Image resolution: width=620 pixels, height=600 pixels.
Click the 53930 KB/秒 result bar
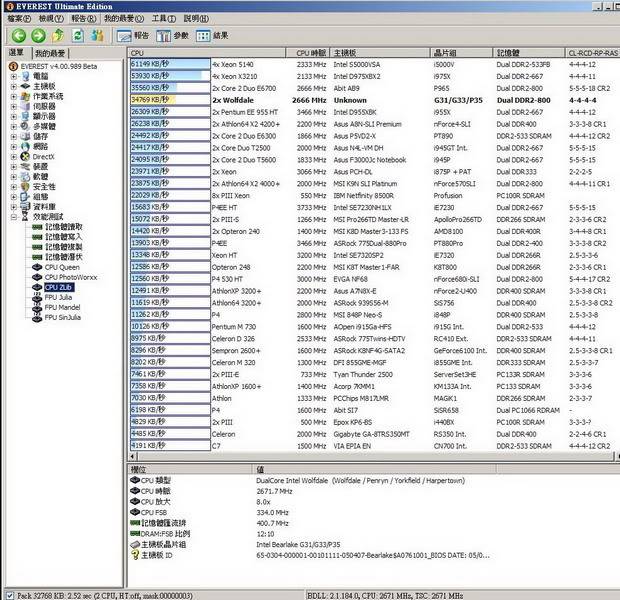(170, 76)
